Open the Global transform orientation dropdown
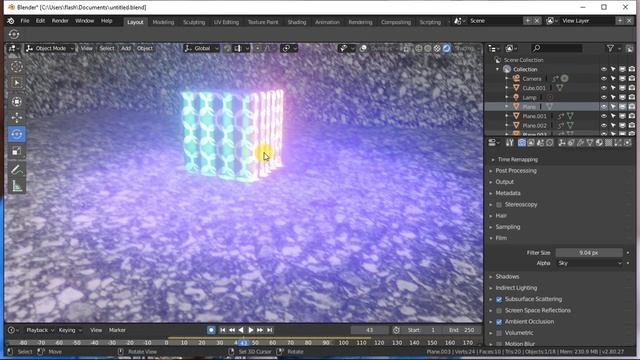The image size is (640, 360). tap(201, 48)
